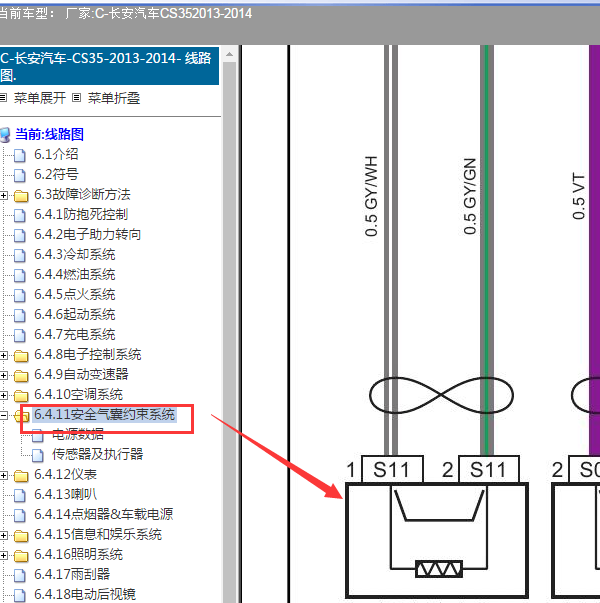
Task: Click the igniter resistor symbol in the airbag module
Action: 439,569
